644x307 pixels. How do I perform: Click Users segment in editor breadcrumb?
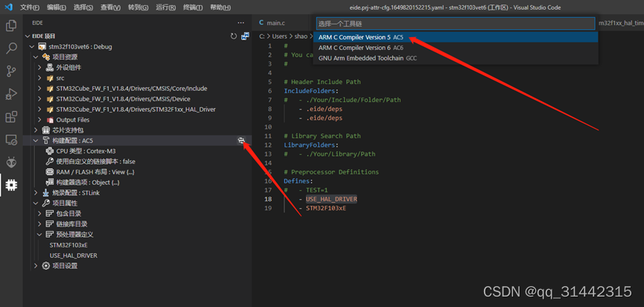pos(279,37)
